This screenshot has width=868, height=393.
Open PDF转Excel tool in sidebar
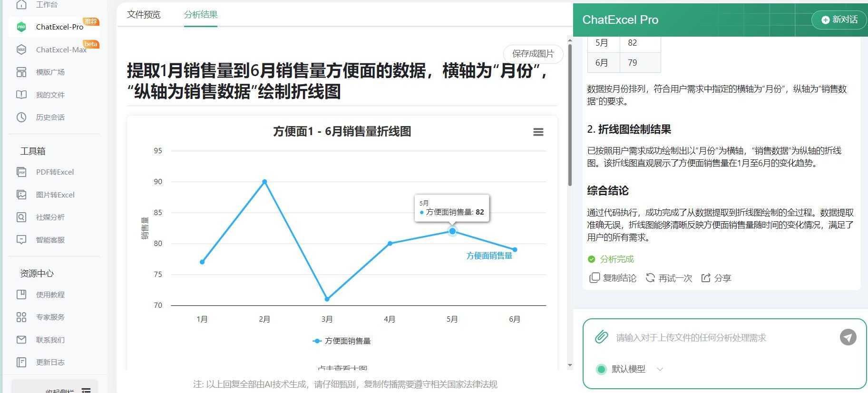point(55,172)
